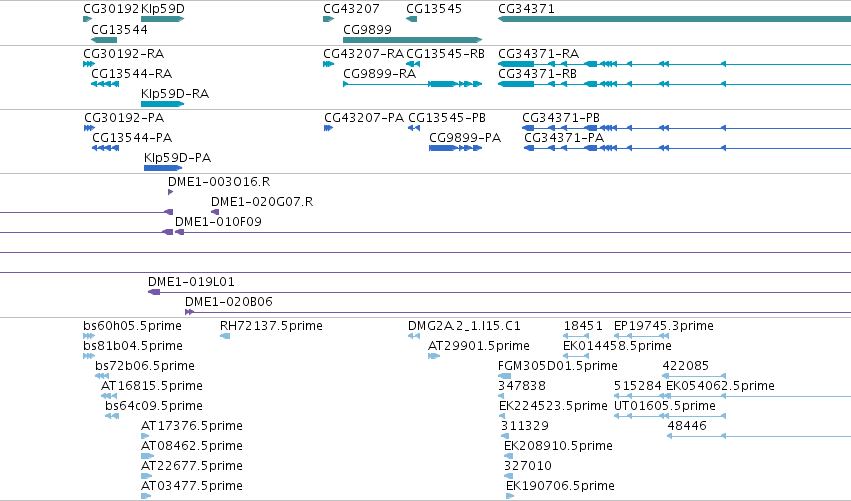
Task: Select the bs64c09.5prime EST label
Action: (x=154, y=406)
